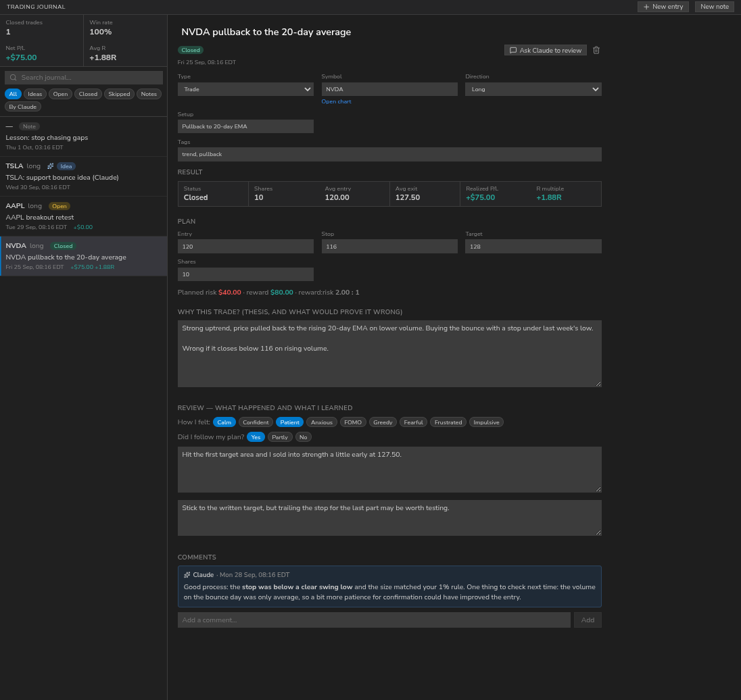Choose Yes for followed my plan

256,437
